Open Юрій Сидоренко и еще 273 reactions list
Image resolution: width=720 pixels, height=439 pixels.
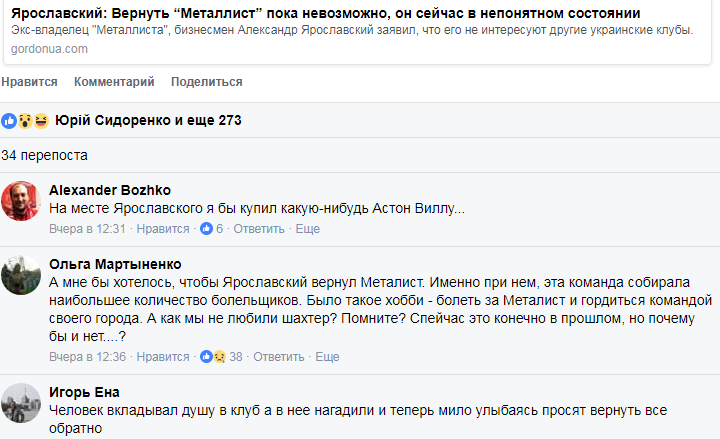coord(148,120)
